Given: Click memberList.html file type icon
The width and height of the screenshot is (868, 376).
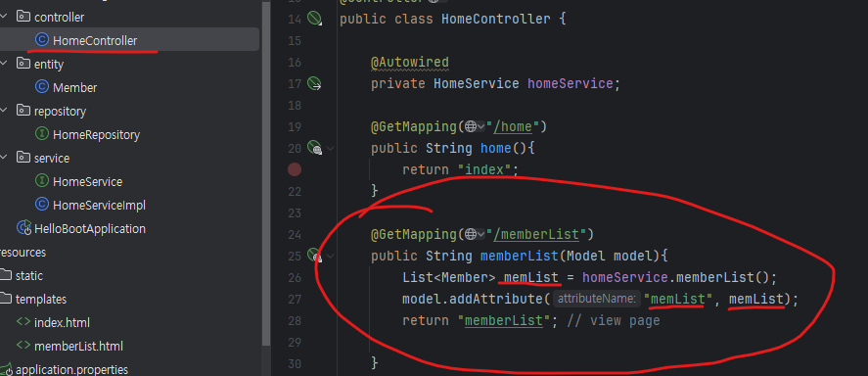Looking at the screenshot, I should pyautogui.click(x=23, y=346).
